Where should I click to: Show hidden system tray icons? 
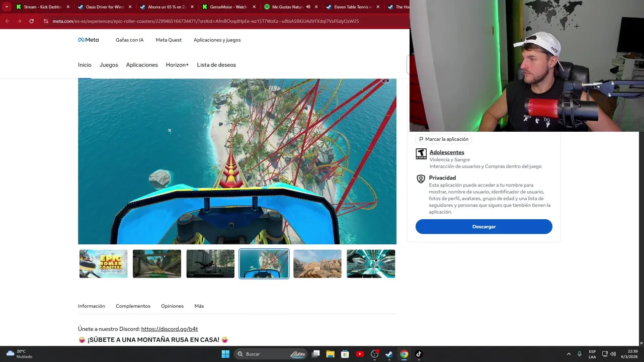[x=569, y=354]
